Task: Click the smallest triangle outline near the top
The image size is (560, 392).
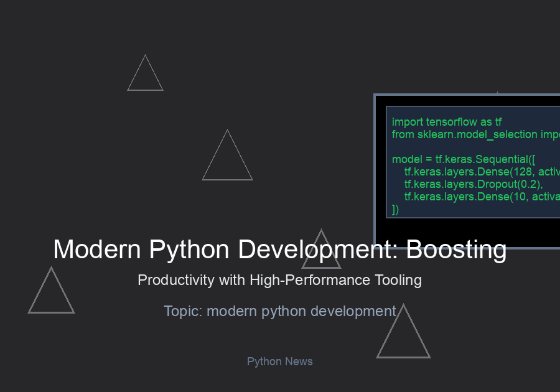Action: pyautogui.click(x=145, y=77)
